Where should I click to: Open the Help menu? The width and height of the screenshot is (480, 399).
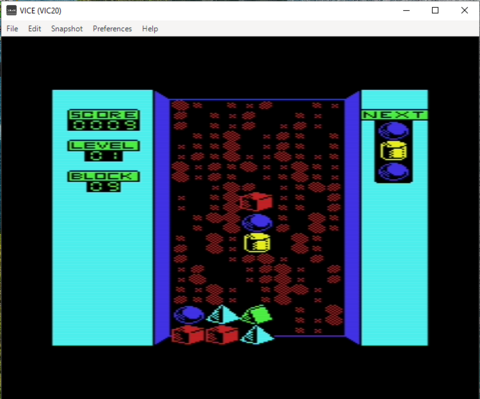click(150, 29)
